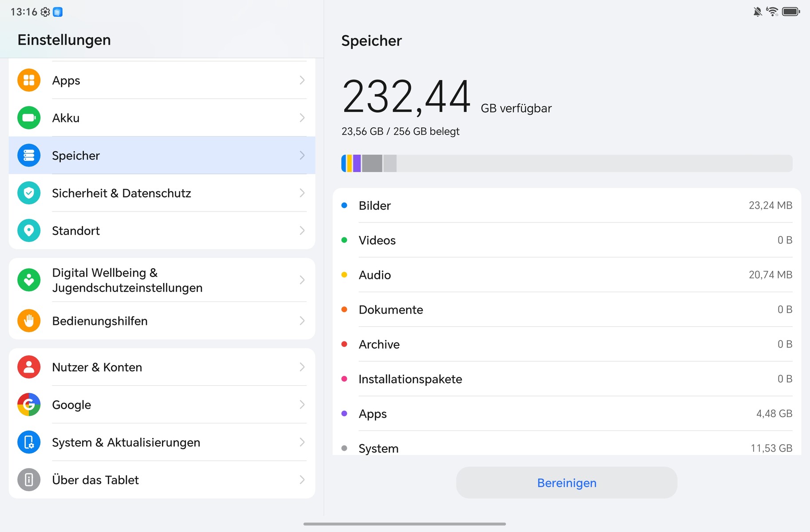Tap the Digital Wellbeing heart icon
This screenshot has width=810, height=532.
coord(29,280)
